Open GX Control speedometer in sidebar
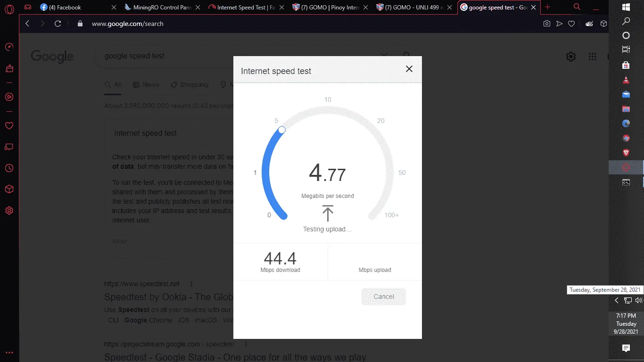This screenshot has height=362, width=644. click(9, 47)
